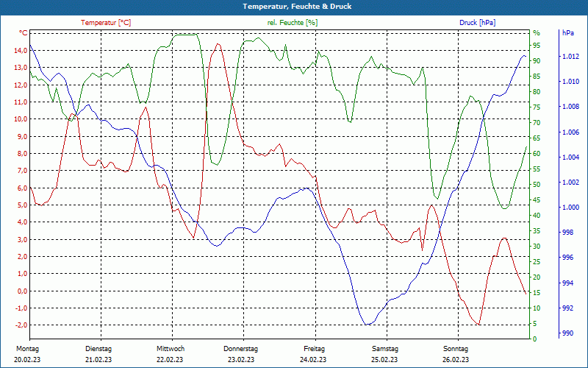Click the 996 pressure axis value
The image size is (588, 368).
click(568, 258)
